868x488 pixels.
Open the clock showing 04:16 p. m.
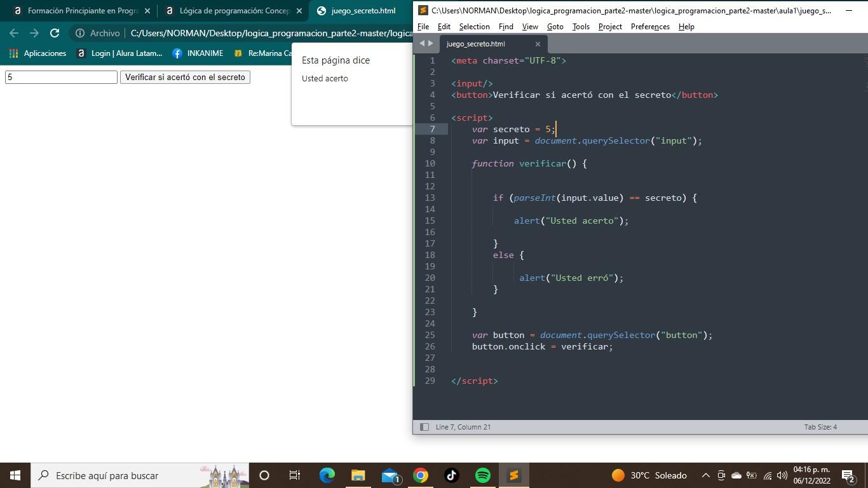811,475
